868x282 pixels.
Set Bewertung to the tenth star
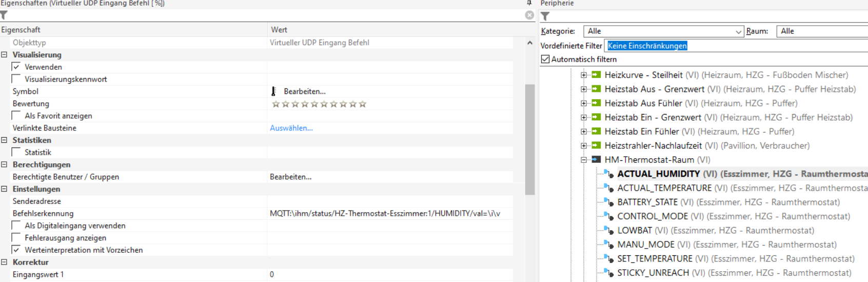[x=363, y=104]
